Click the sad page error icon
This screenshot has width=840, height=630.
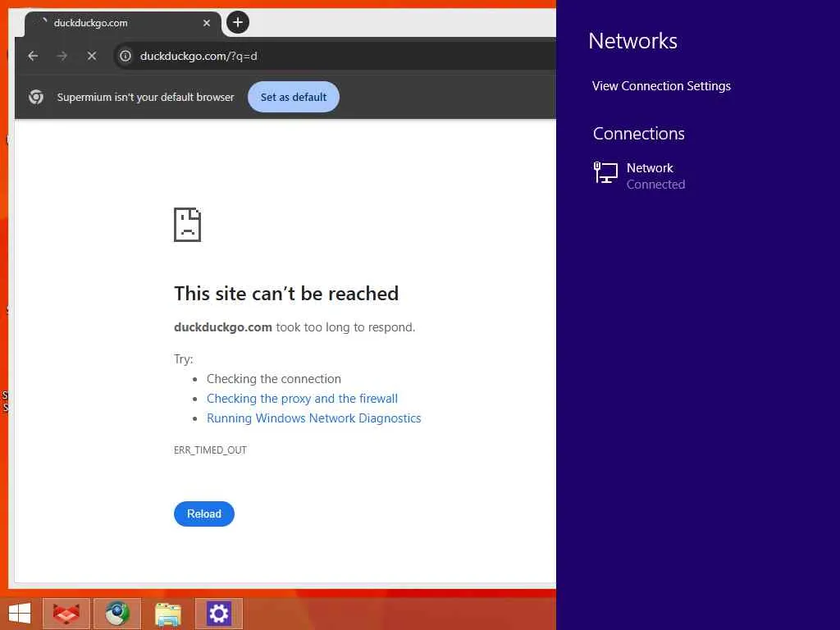[x=188, y=225]
